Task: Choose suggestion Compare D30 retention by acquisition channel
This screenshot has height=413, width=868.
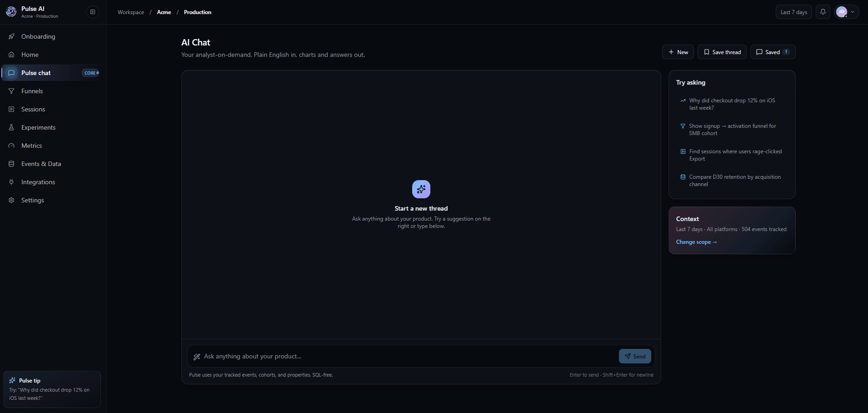Action: (732, 181)
